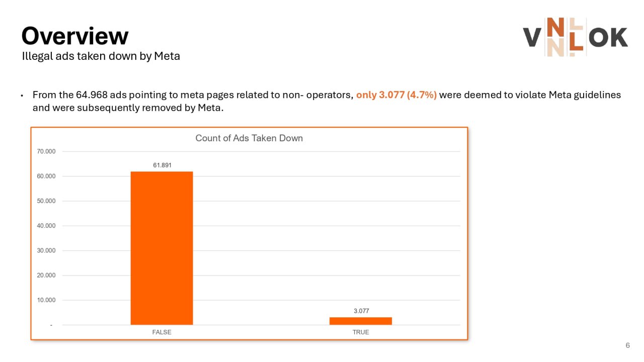Click the bullet text mentioning 64.968 ads
Viewport: 644px width, 362px height.
[x=191, y=95]
